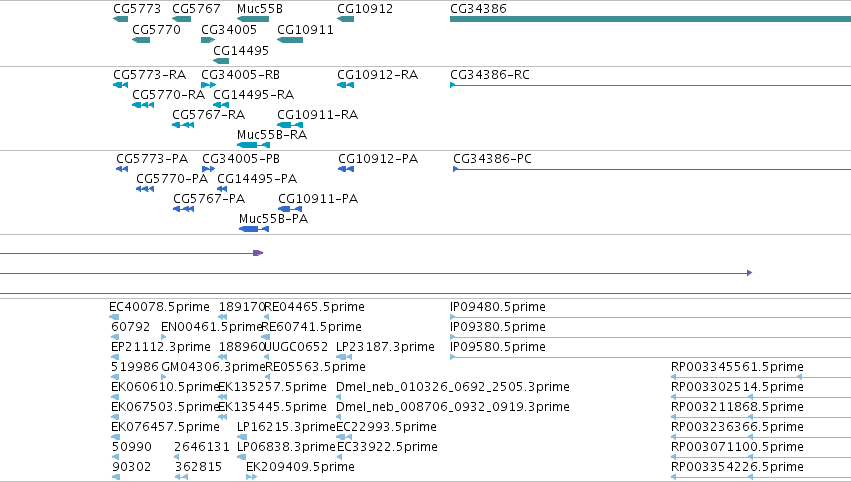Click protein CG14495-PA

pos(257,179)
